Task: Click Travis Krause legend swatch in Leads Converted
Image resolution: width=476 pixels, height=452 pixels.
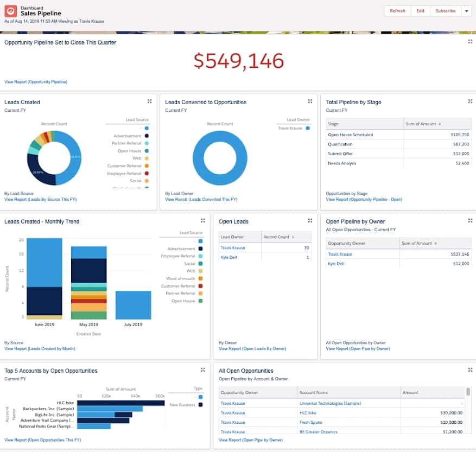Action: point(308,128)
